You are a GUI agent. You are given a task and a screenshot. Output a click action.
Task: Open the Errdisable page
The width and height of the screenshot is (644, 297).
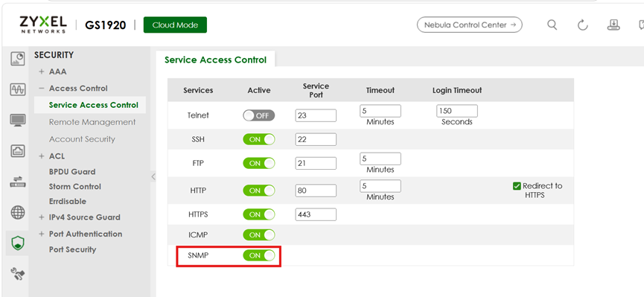[67, 201]
